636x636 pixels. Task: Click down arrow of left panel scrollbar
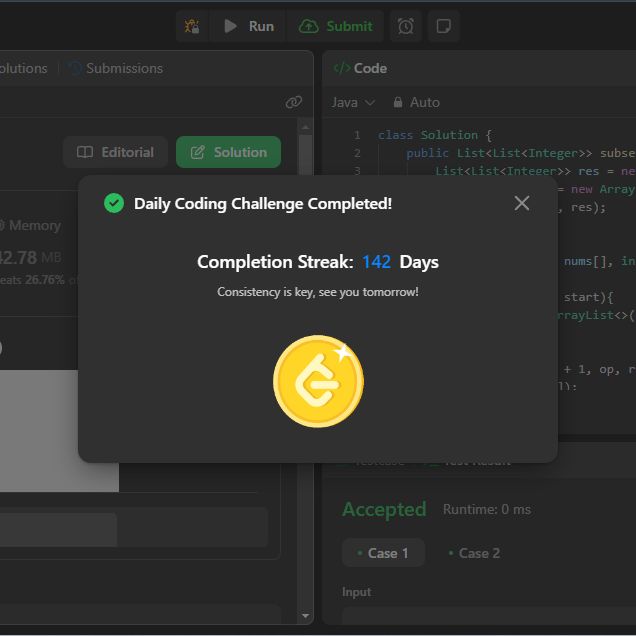pos(305,616)
